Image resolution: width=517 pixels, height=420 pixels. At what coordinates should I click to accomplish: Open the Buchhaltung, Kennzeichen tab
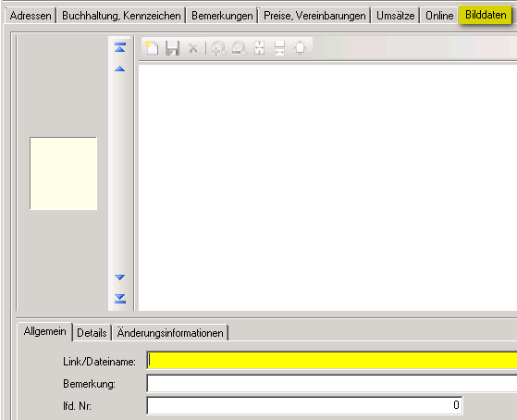[x=121, y=16]
